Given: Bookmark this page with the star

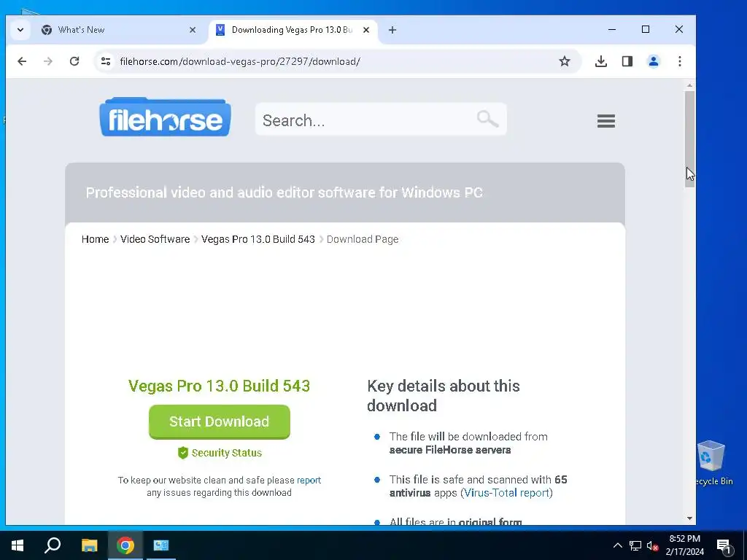Looking at the screenshot, I should 565,61.
